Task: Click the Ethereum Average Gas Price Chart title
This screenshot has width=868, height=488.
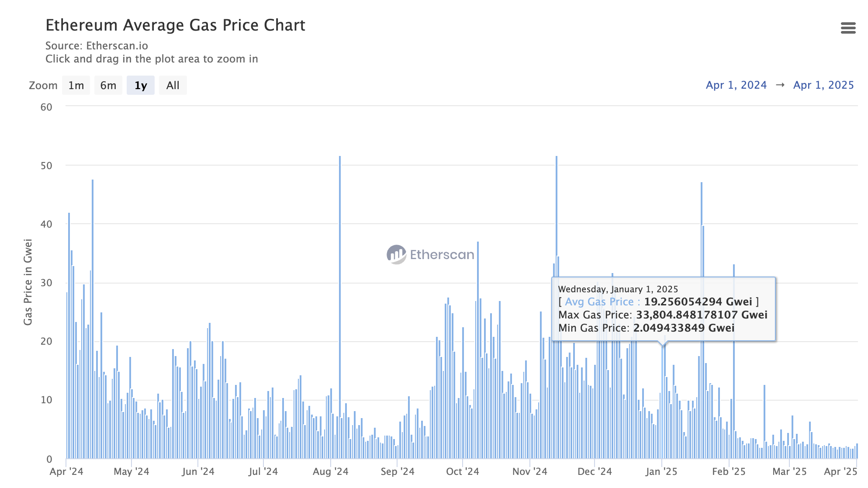Action: pyautogui.click(x=175, y=25)
